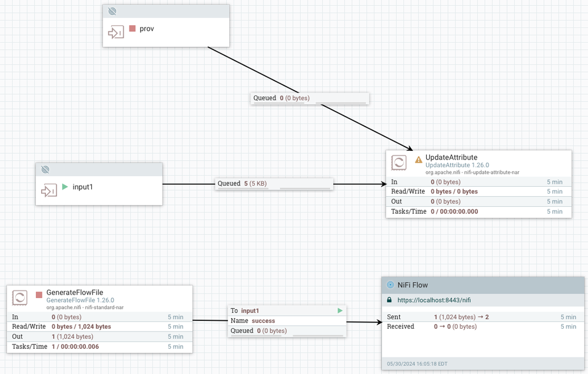Image resolution: width=588 pixels, height=374 pixels.
Task: Click the UpdateAttribute processor icon
Action: [398, 163]
